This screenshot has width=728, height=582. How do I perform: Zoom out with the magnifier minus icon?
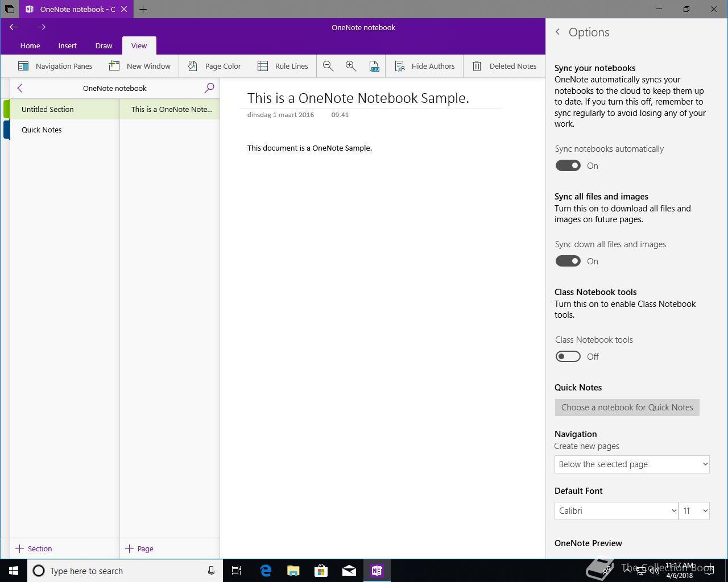click(x=328, y=66)
